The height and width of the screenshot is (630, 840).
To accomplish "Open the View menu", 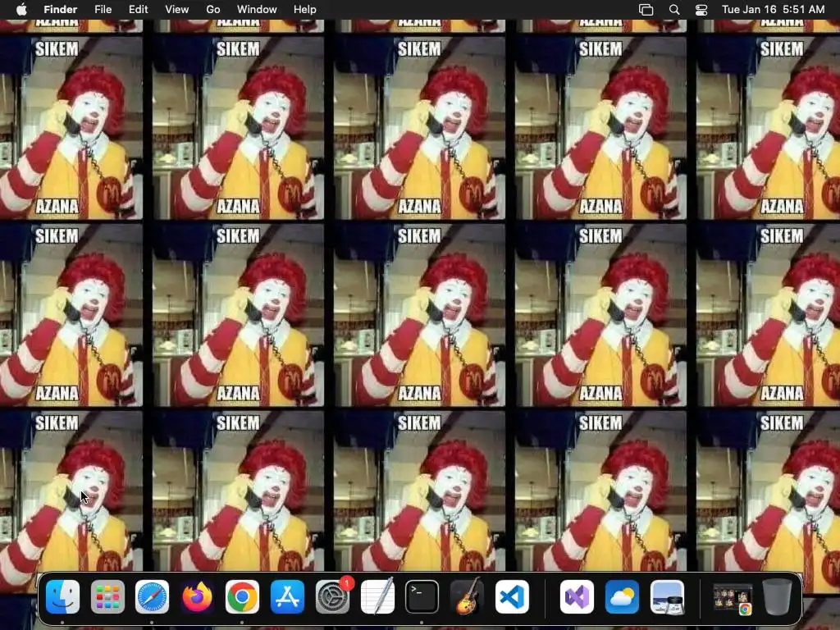I will pyautogui.click(x=177, y=9).
